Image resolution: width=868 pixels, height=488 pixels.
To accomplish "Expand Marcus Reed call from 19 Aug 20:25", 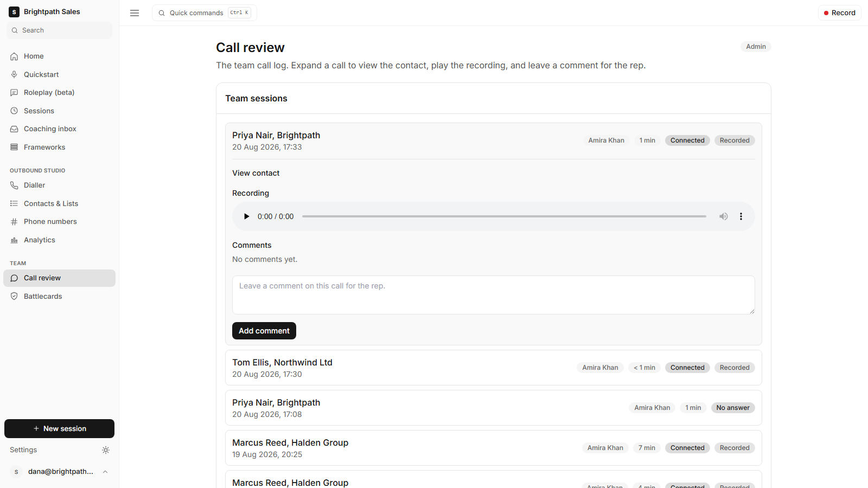I will (494, 448).
